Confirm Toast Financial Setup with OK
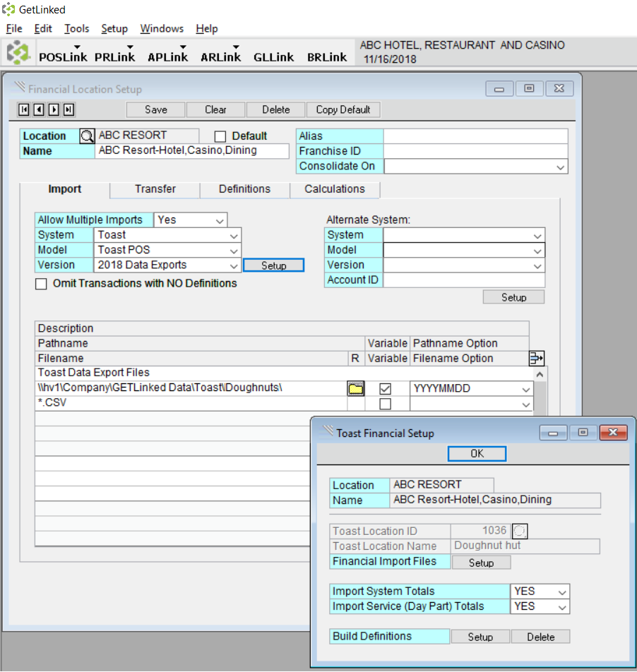The width and height of the screenshot is (637, 672). tap(477, 454)
